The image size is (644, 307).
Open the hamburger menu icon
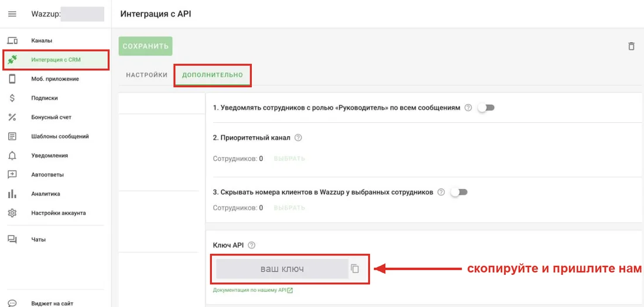coord(12,14)
